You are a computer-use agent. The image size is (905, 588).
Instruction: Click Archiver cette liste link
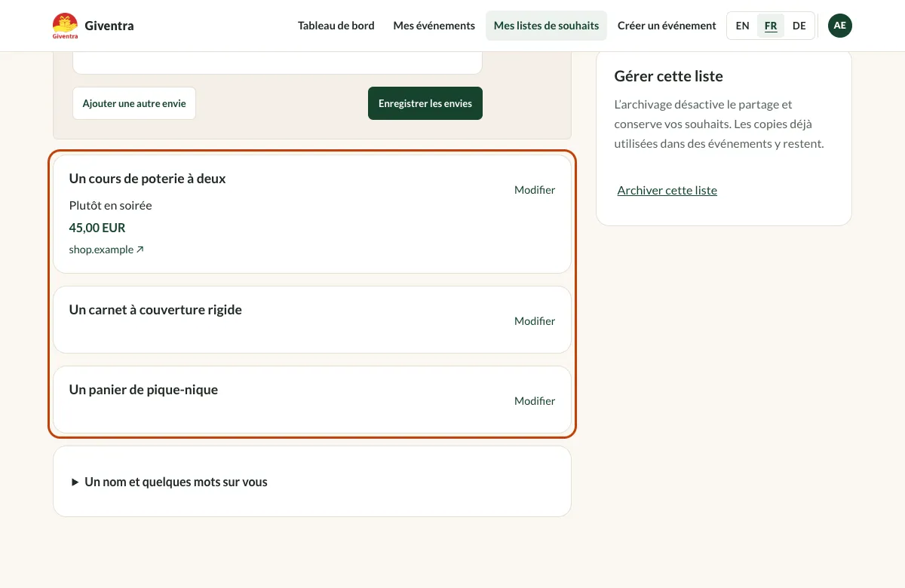coord(667,190)
